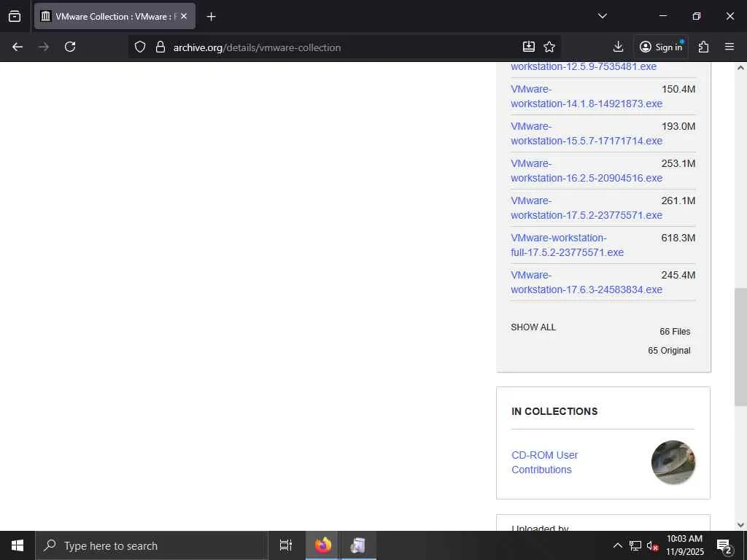Click the 245.4M file size text
The height and width of the screenshot is (560, 747).
click(678, 275)
